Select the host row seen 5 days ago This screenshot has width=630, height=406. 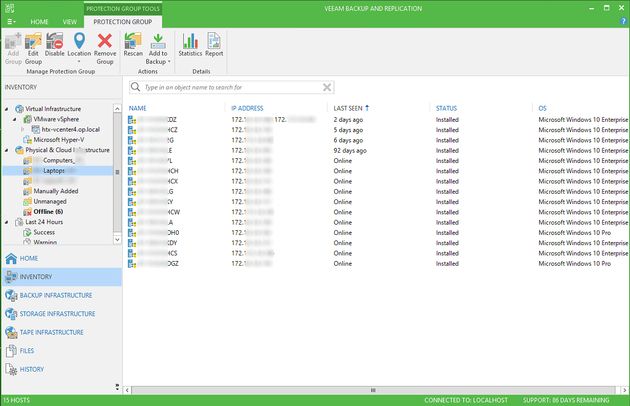coord(378,130)
